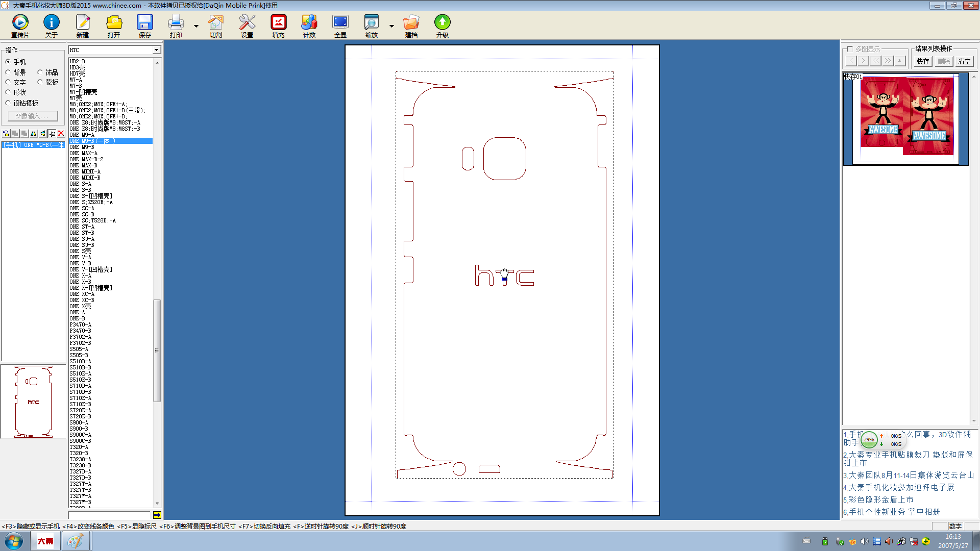
Task: Click the volume speaker tray icon
Action: (864, 541)
